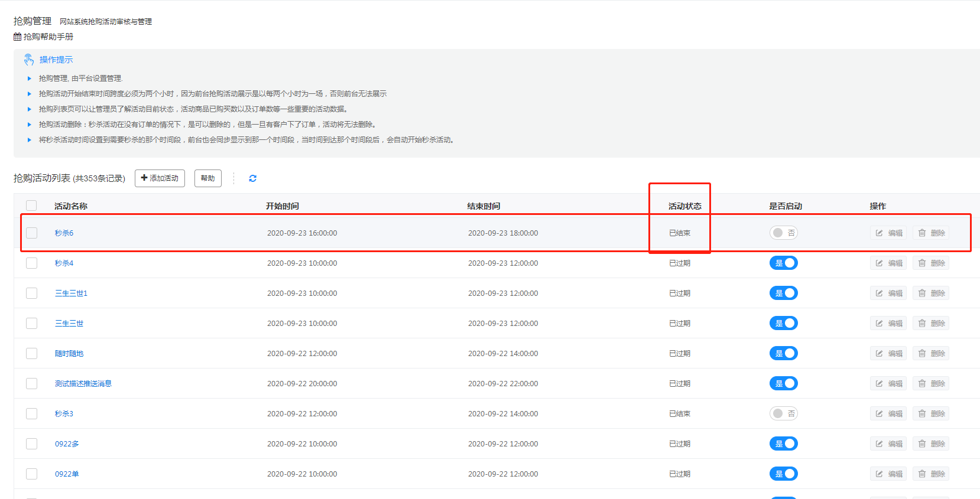The height and width of the screenshot is (499, 980).
Task: Enable the 是否启动 toggle for 秒杀6
Action: coord(783,233)
